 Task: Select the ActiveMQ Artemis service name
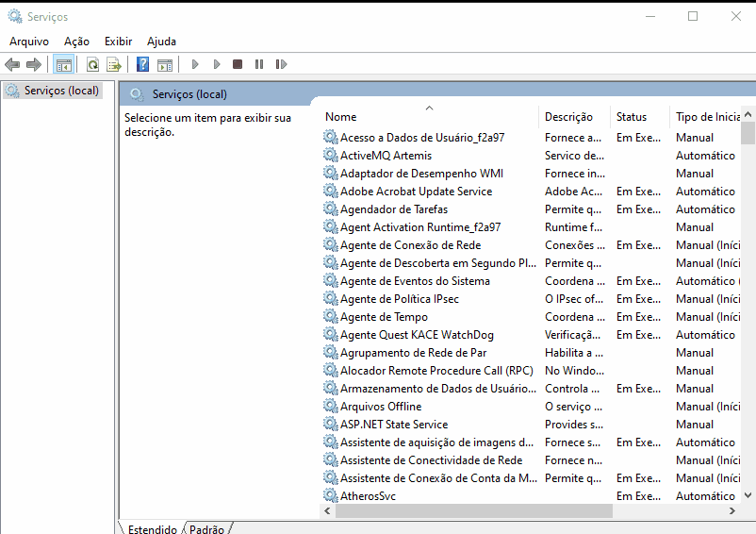coord(386,156)
